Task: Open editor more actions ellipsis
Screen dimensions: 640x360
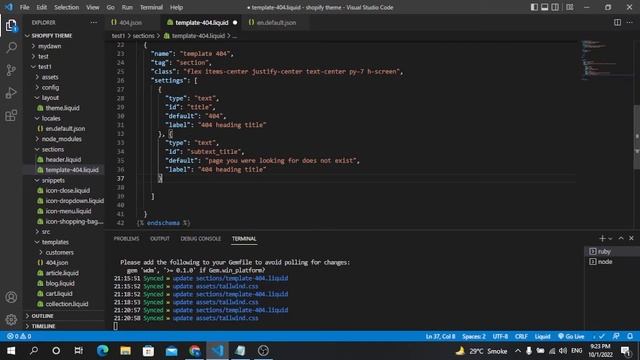Action: [x=630, y=22]
